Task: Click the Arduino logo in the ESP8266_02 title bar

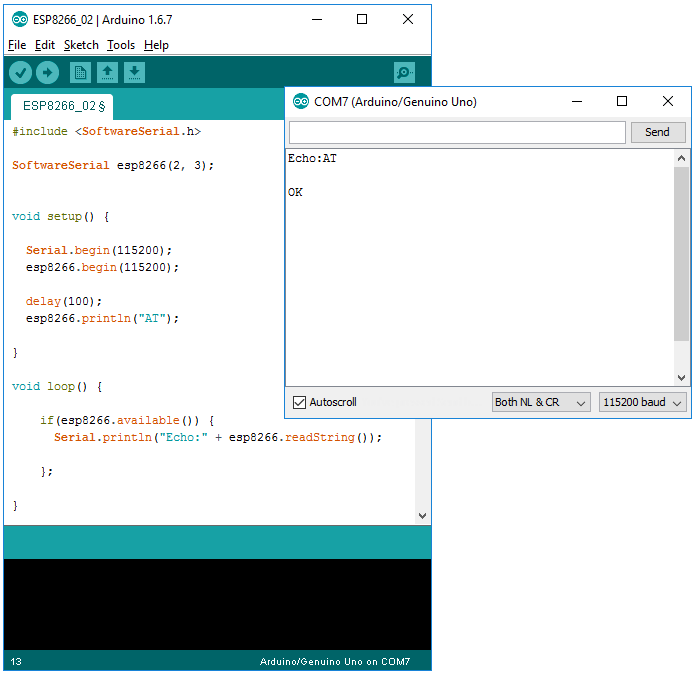Action: (x=20, y=20)
